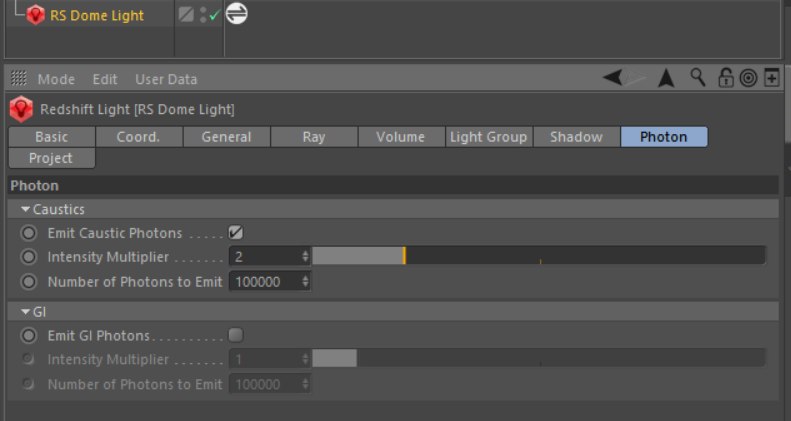Image resolution: width=791 pixels, height=421 pixels.
Task: Open the Mode menu
Action: (56, 79)
